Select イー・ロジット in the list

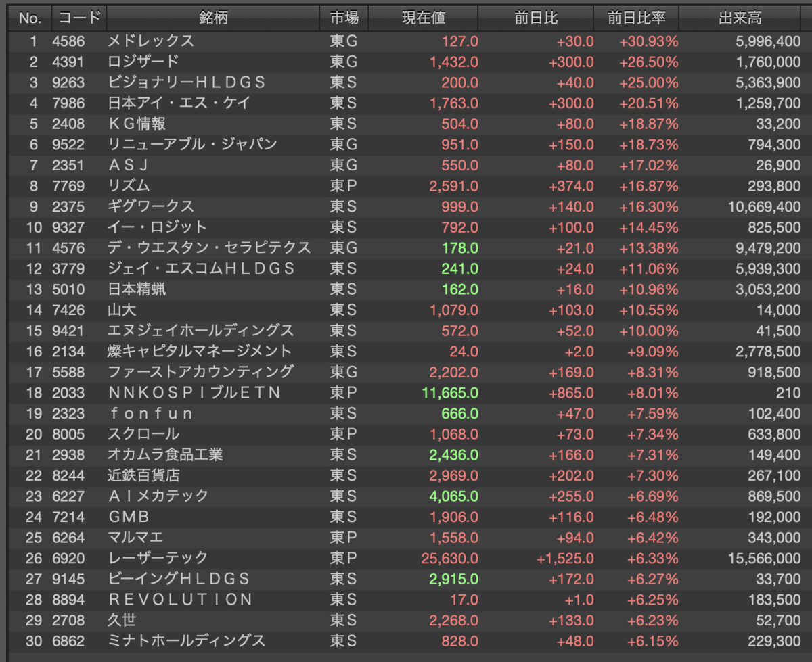(158, 227)
